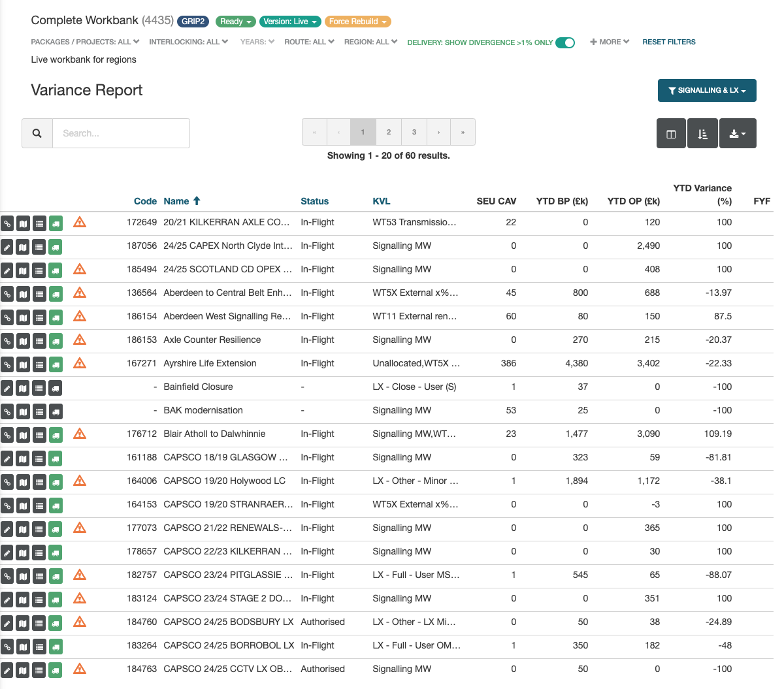Expand the download export dropdown
The width and height of the screenshot is (784, 689).
click(x=738, y=134)
